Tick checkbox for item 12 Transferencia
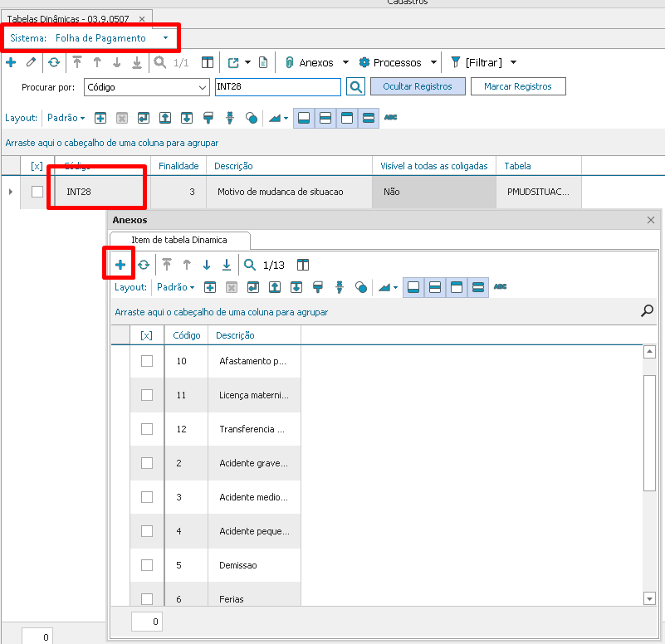The image size is (665, 644). (x=147, y=429)
